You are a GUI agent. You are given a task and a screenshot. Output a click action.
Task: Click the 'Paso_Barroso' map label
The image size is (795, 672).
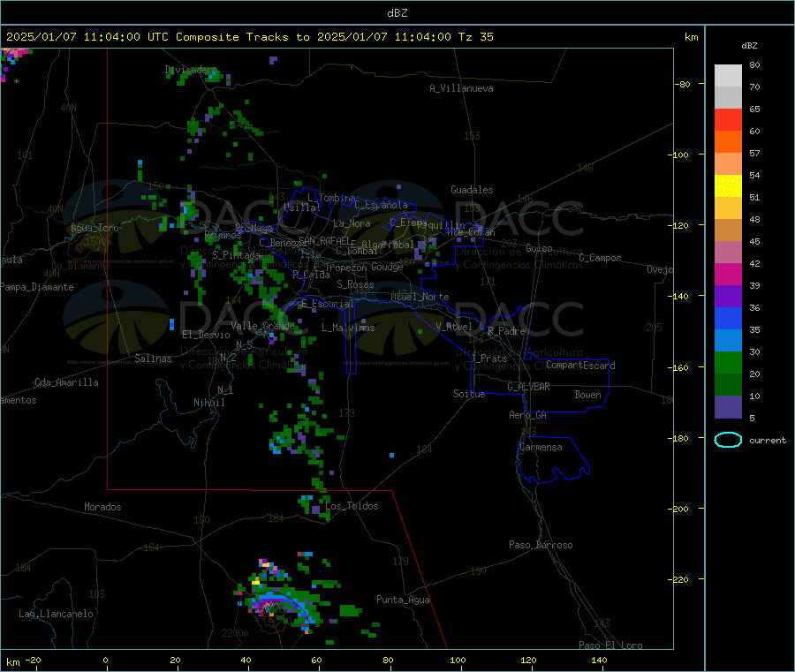point(541,545)
